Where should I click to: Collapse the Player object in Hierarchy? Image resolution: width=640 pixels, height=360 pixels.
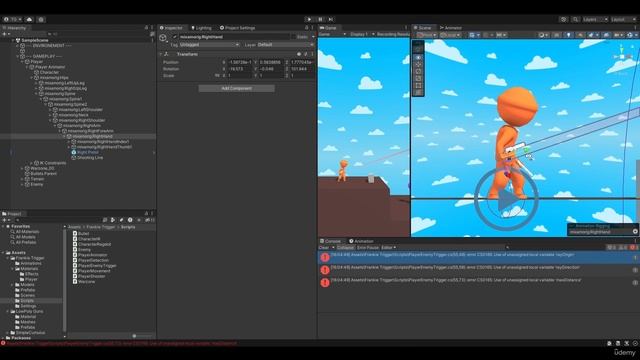coord(22,62)
